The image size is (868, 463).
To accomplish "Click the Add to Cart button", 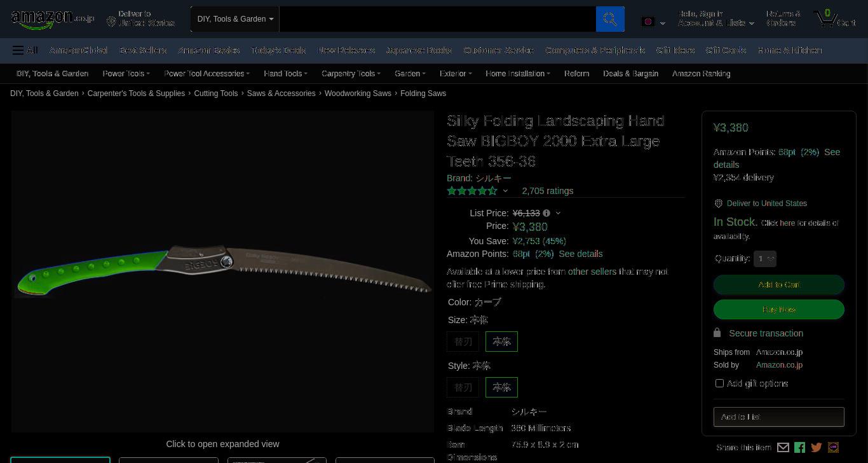I will [x=778, y=284].
